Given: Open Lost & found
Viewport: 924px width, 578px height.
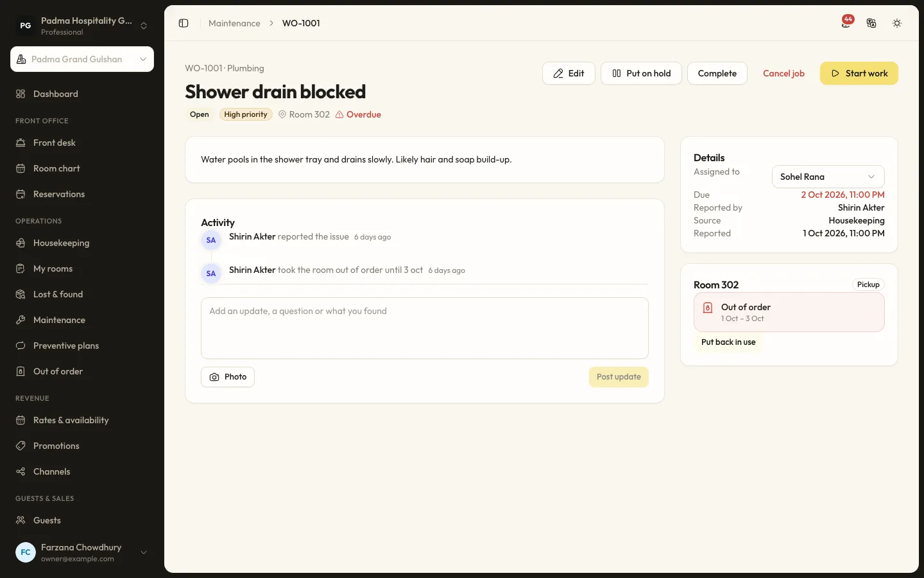Looking at the screenshot, I should pos(82,294).
